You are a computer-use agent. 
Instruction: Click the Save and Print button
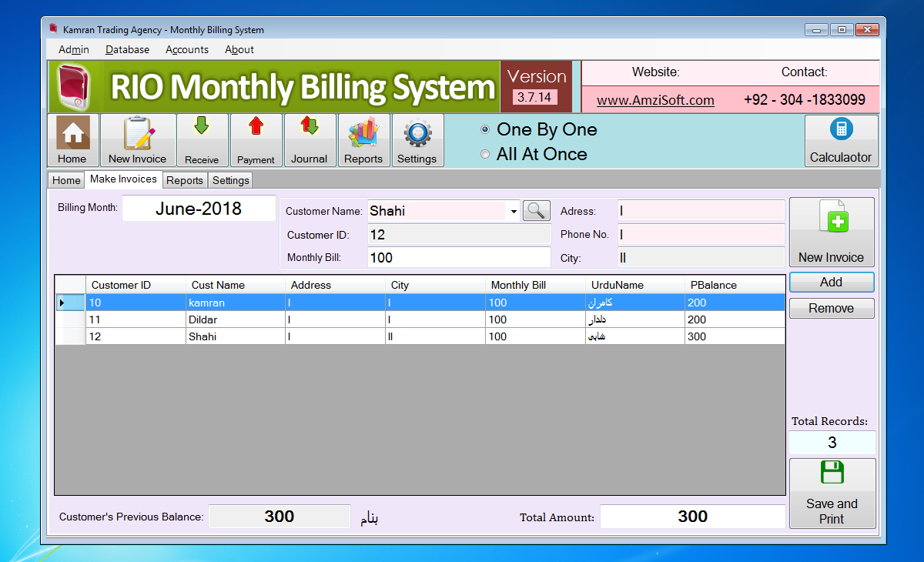(x=832, y=493)
